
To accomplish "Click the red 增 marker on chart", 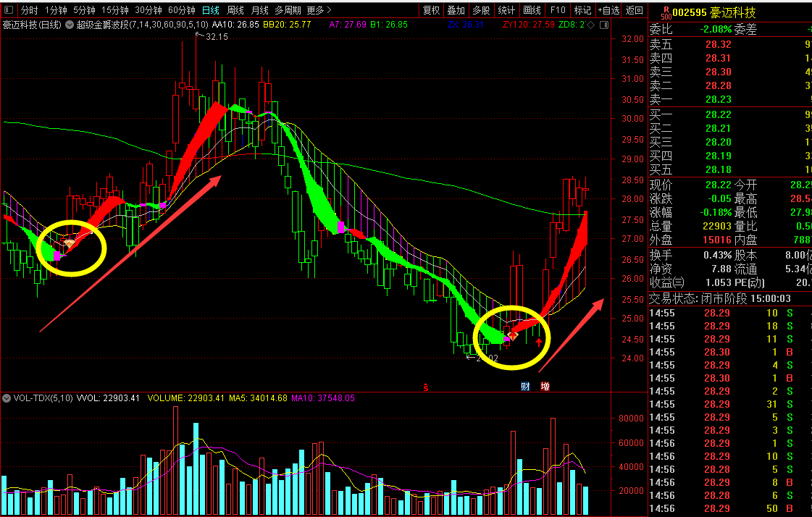I will click(545, 387).
